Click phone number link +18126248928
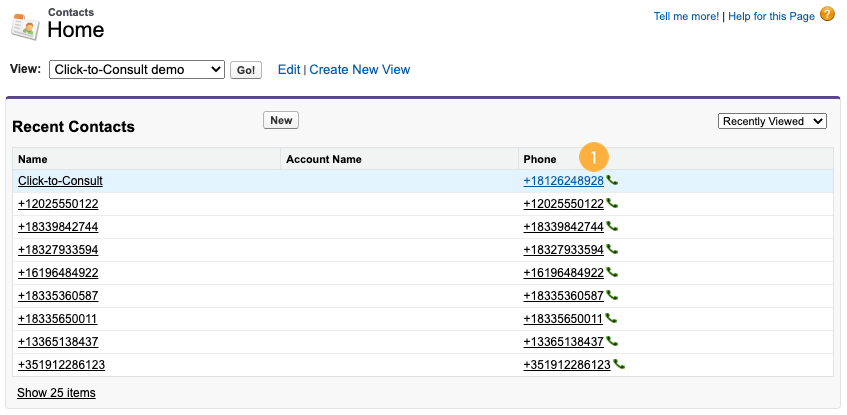Viewport: 847px width, 415px height. point(563,181)
